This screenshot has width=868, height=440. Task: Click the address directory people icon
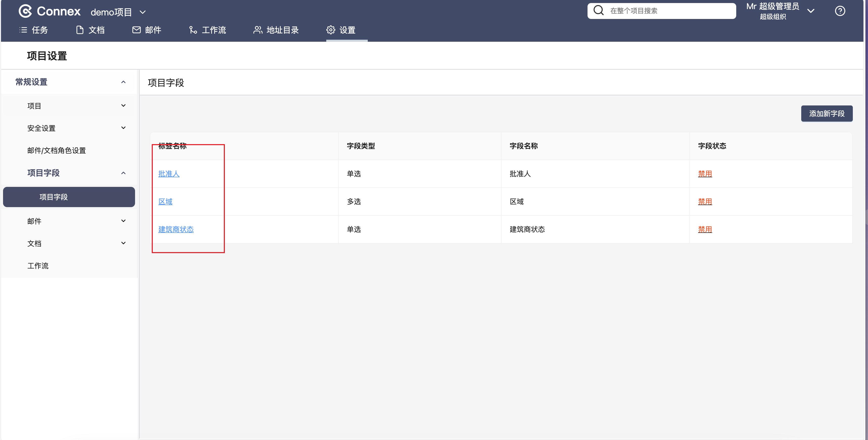pos(258,30)
